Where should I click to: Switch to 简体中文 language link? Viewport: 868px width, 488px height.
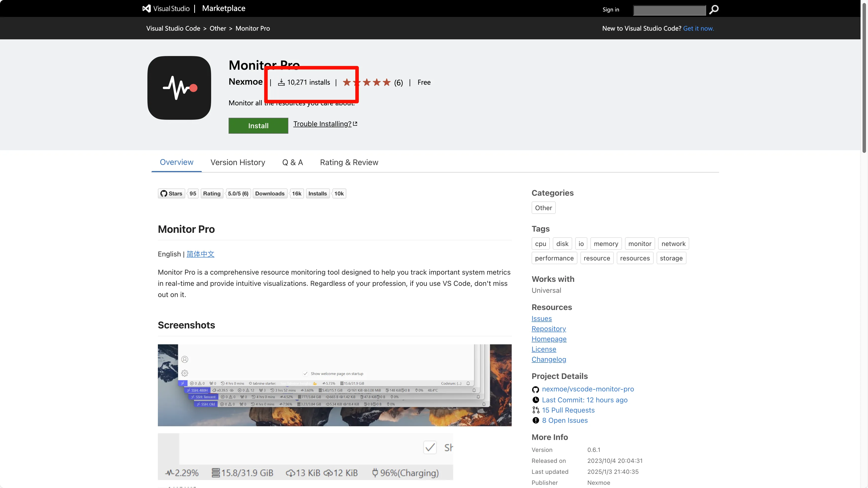200,254
